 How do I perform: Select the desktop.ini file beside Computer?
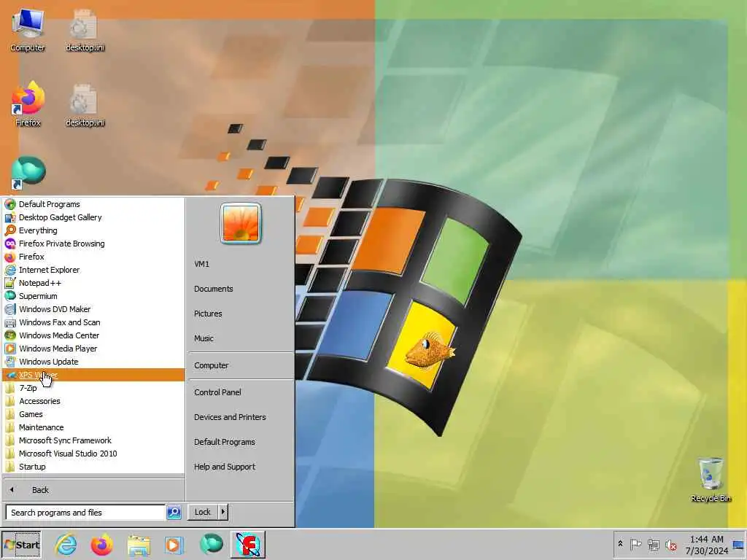pos(85,31)
